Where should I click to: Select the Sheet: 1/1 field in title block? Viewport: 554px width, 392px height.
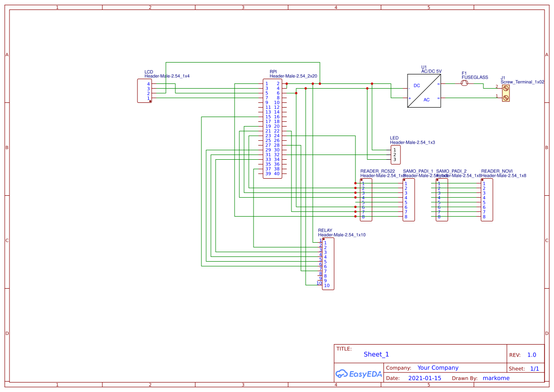[525, 368]
